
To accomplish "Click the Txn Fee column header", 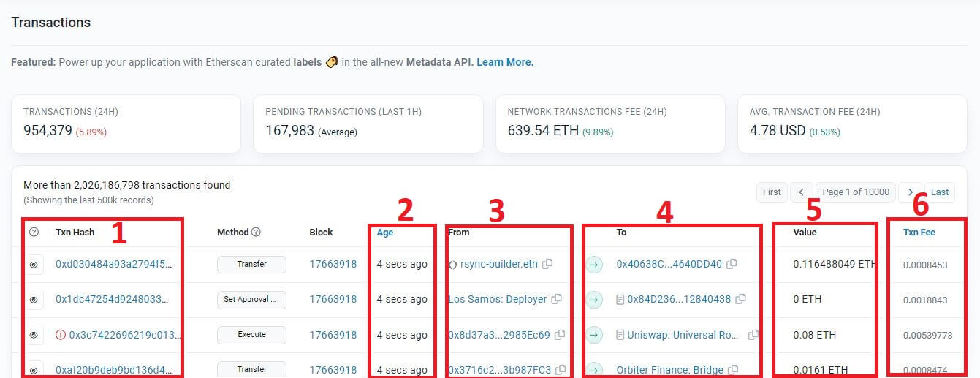I will coord(919,233).
